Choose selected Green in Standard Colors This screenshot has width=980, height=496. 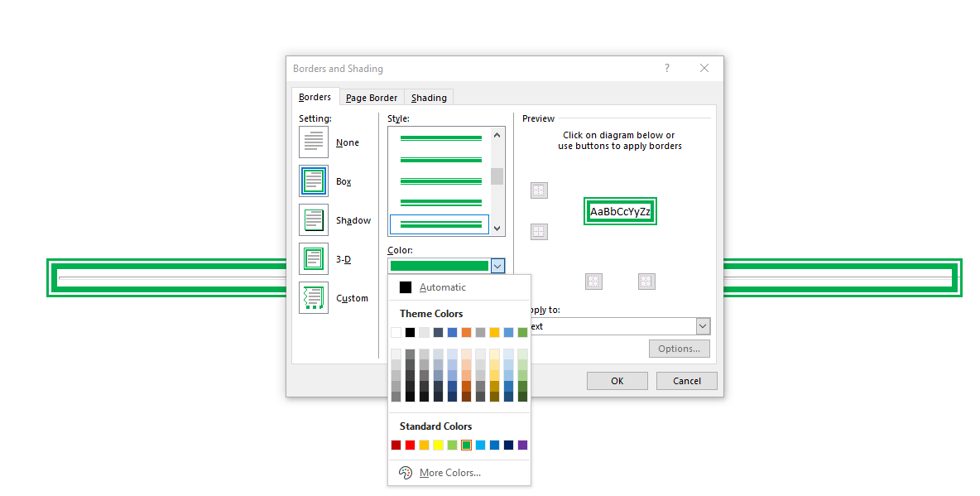point(466,445)
